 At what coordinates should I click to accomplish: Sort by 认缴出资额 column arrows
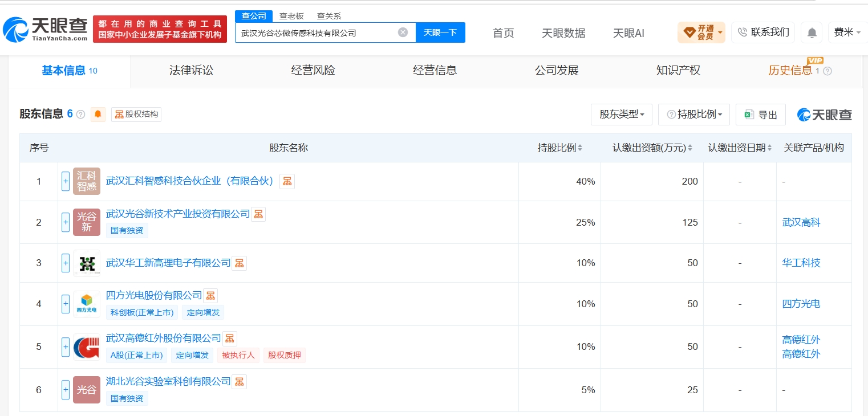[x=689, y=148]
